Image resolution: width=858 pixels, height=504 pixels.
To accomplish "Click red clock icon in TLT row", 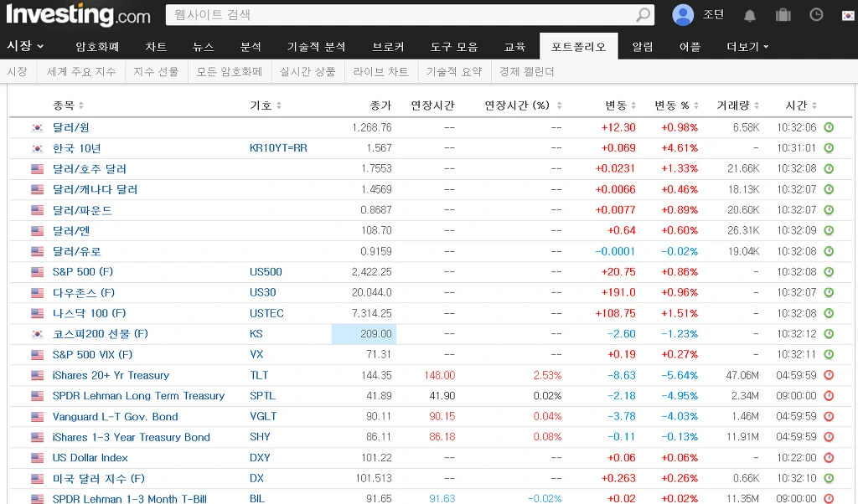I will point(829,375).
